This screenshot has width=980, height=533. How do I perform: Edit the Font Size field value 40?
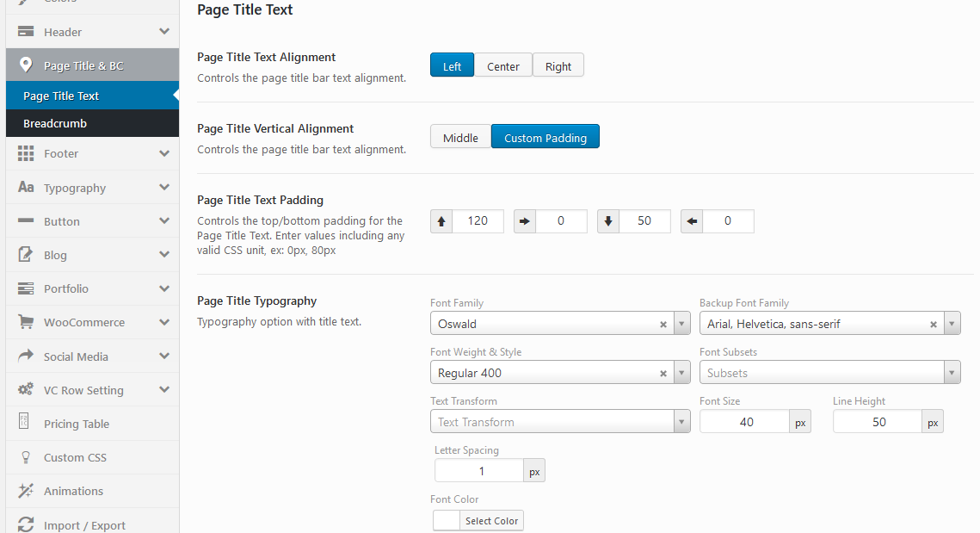tap(745, 422)
